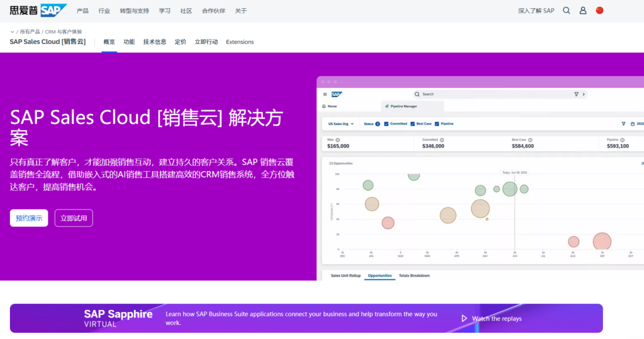
Task: Click the 所有产品 breadcrumb link
Action: [30, 31]
